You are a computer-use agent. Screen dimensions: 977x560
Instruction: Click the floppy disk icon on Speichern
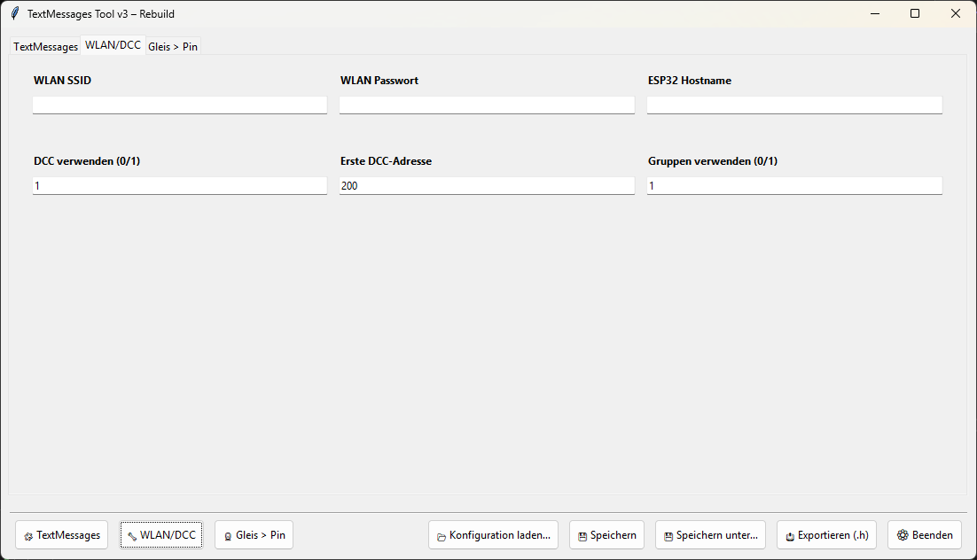[x=582, y=536]
